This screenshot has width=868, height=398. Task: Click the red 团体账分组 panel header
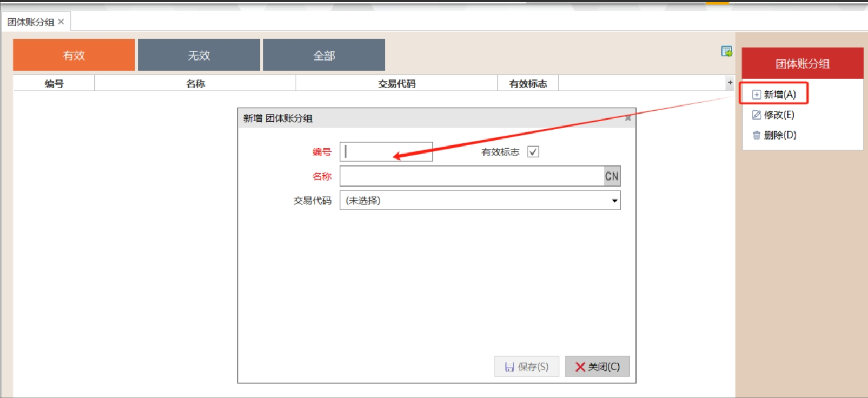(x=802, y=64)
